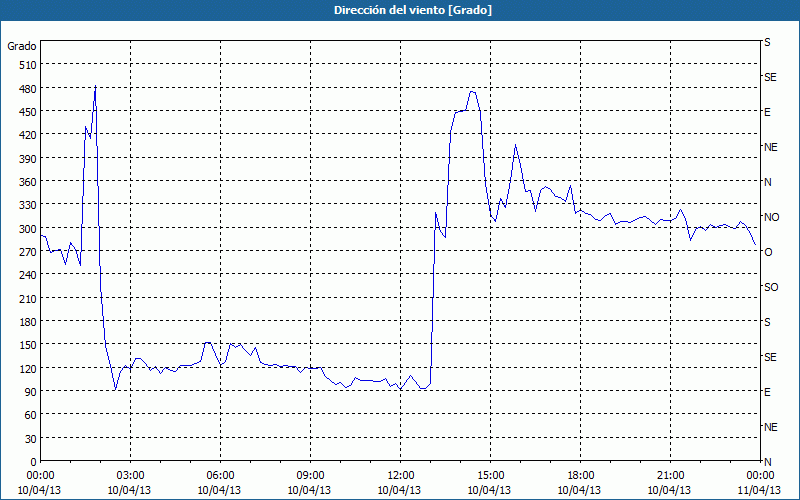800x500 pixels.
Task: Click the 240 degree tick label
Action: (x=29, y=275)
